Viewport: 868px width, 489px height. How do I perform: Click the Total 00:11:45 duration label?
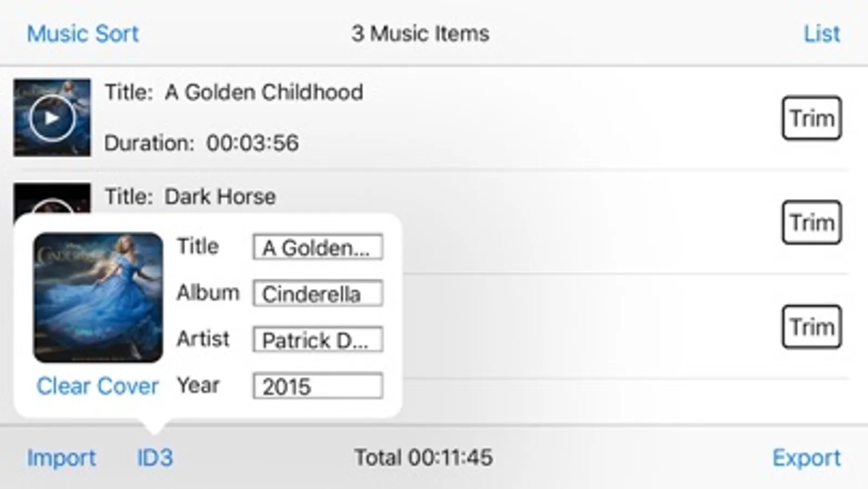tap(423, 458)
